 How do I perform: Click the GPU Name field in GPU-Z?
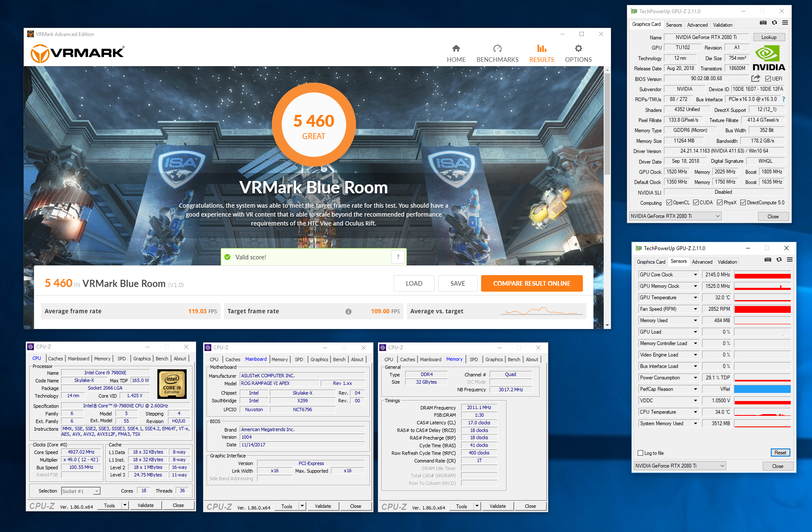pos(706,37)
